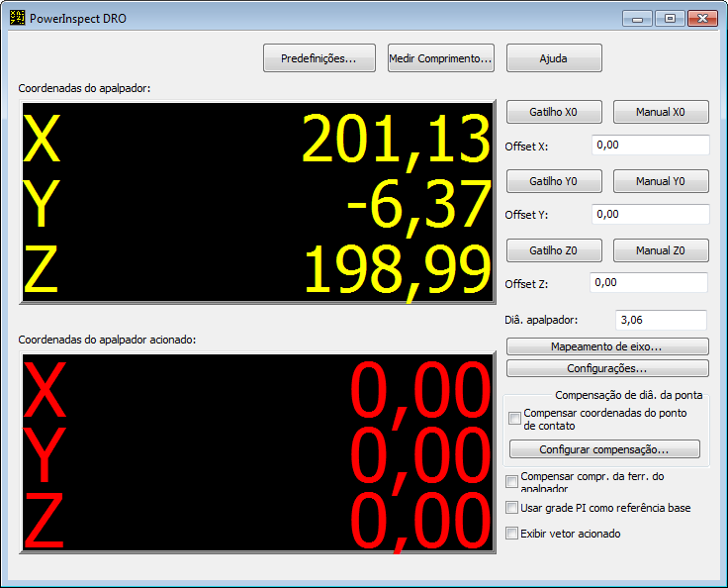Open Mapeamento de eixo settings
This screenshot has height=588, width=728.
point(607,346)
